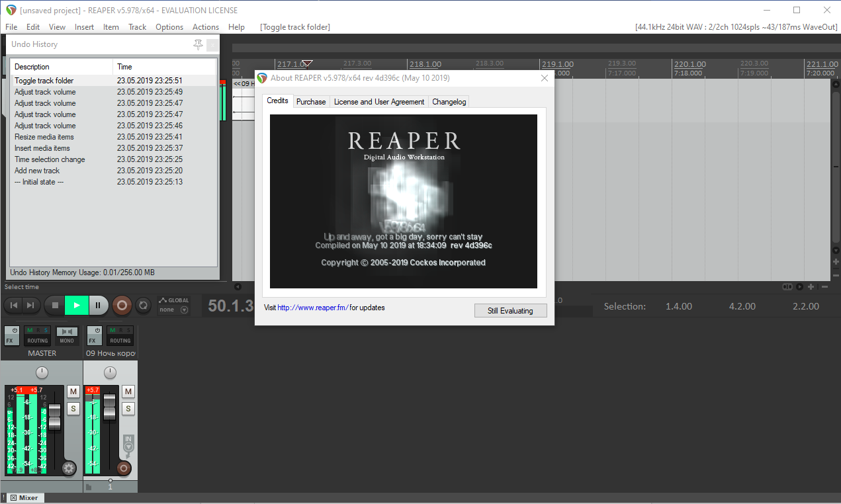Select the Credits tab
841x504 pixels.
point(278,101)
